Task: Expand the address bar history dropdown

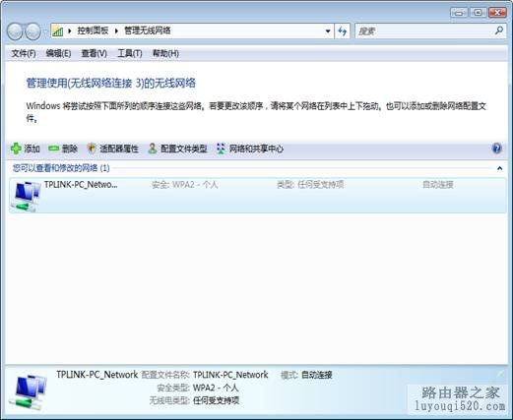Action: (x=328, y=31)
